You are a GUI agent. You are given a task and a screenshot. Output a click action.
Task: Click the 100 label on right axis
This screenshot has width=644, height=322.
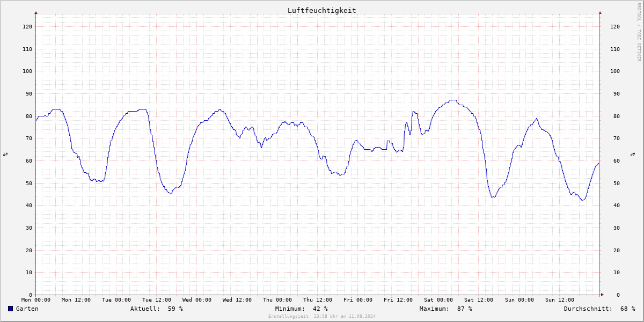pyautogui.click(x=615, y=71)
